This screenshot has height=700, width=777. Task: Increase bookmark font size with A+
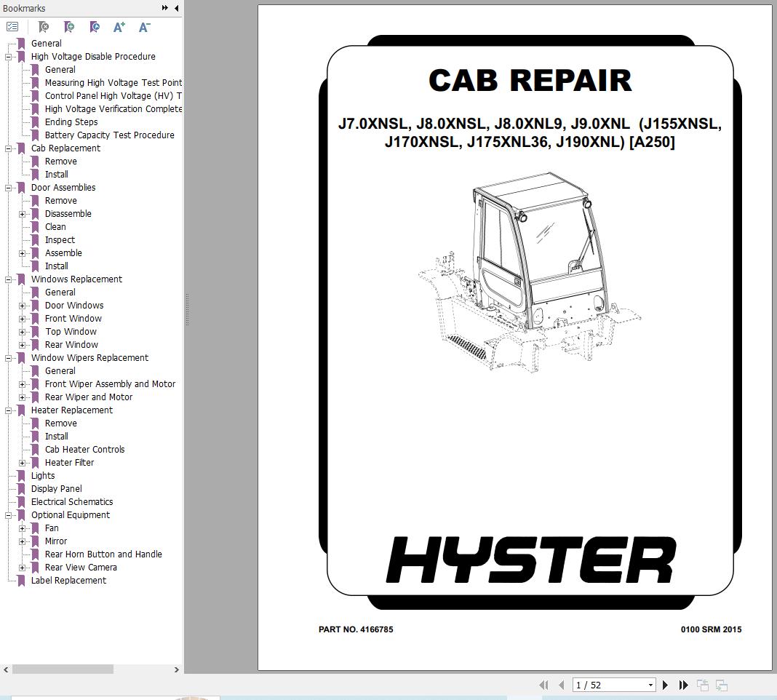point(119,27)
